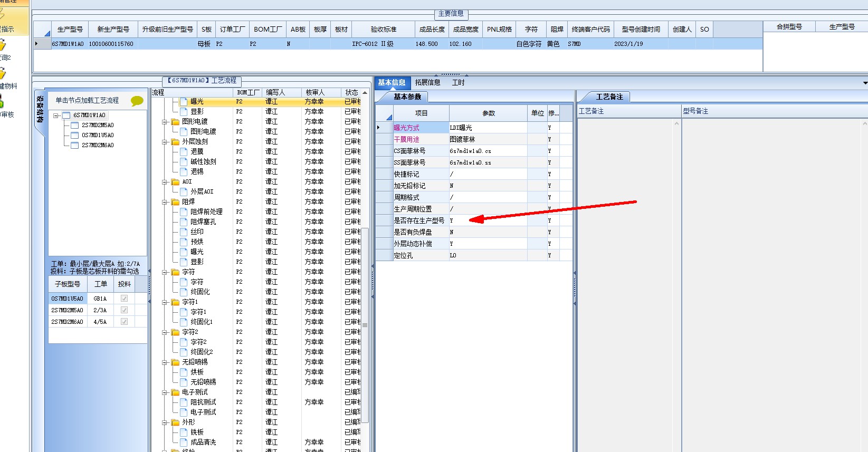Select folder icon of 阻焊 group
The height and width of the screenshot is (452, 868).
pos(176,202)
